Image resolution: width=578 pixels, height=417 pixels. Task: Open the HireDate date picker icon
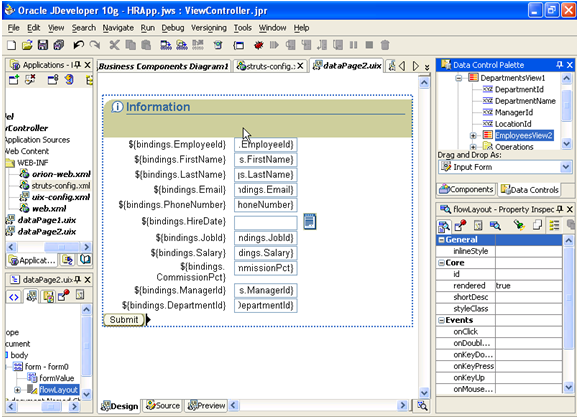[x=310, y=221]
